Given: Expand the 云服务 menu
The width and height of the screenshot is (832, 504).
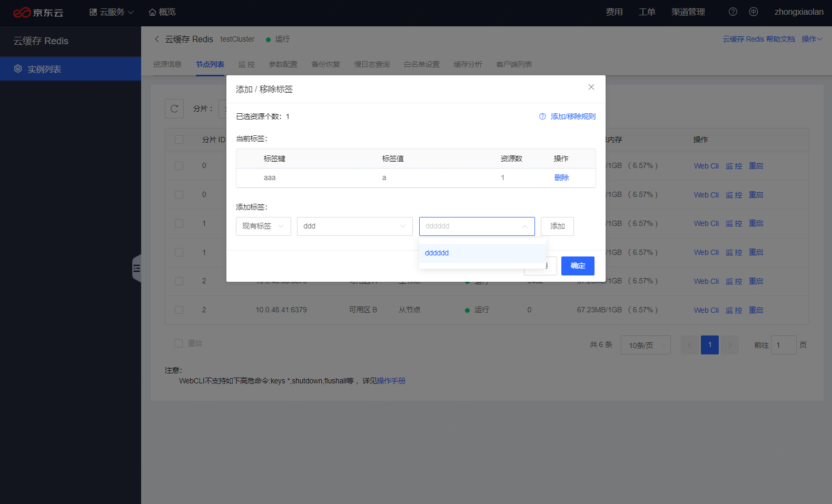Looking at the screenshot, I should click(x=112, y=12).
